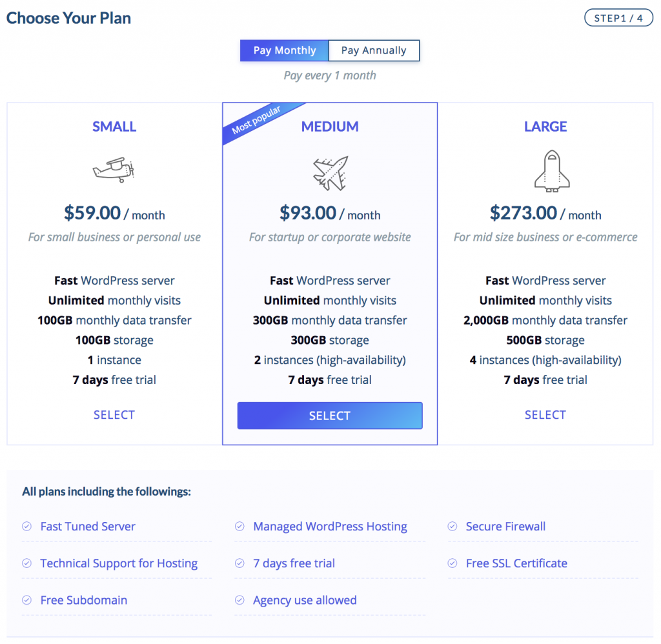Select the SMALL plan
Screen dimensions: 661x644
point(114,415)
